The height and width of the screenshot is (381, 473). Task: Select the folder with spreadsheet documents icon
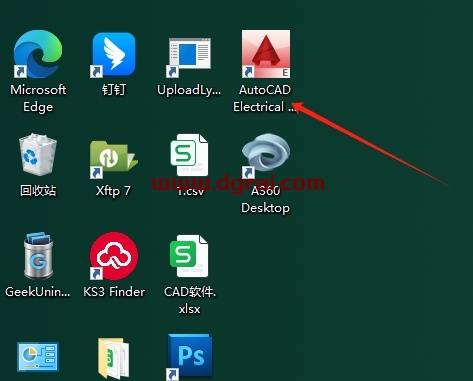click(114, 358)
